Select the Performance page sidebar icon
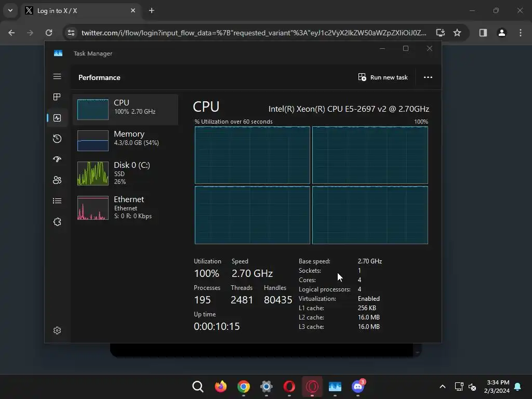532x399 pixels. [x=57, y=118]
